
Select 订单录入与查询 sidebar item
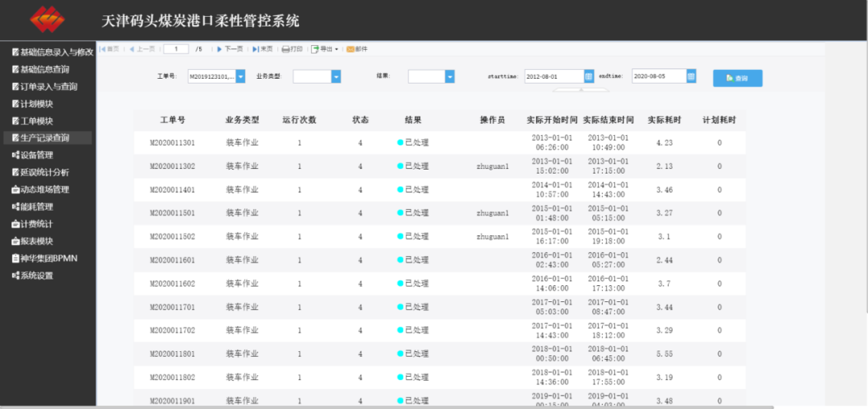44,87
